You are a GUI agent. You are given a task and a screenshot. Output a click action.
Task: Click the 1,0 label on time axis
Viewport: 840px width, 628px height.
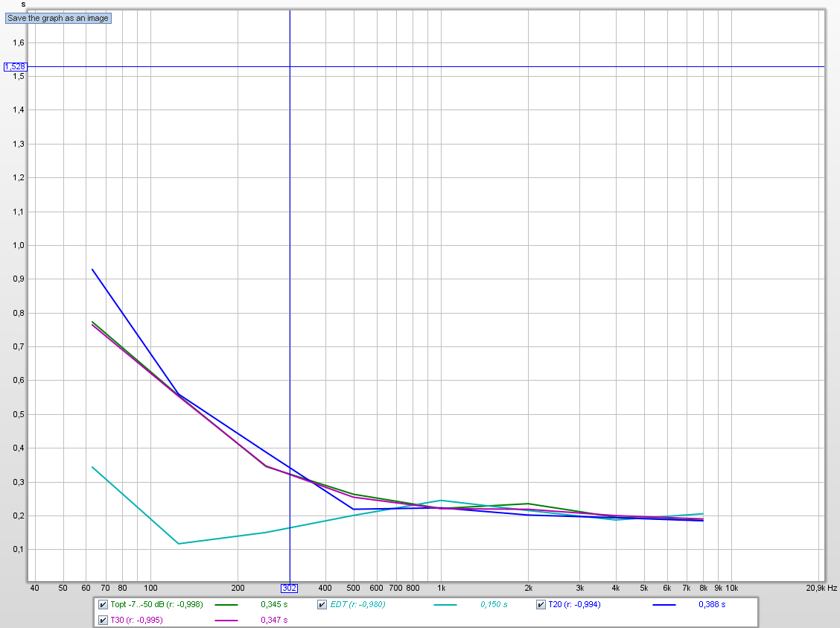[x=17, y=245]
